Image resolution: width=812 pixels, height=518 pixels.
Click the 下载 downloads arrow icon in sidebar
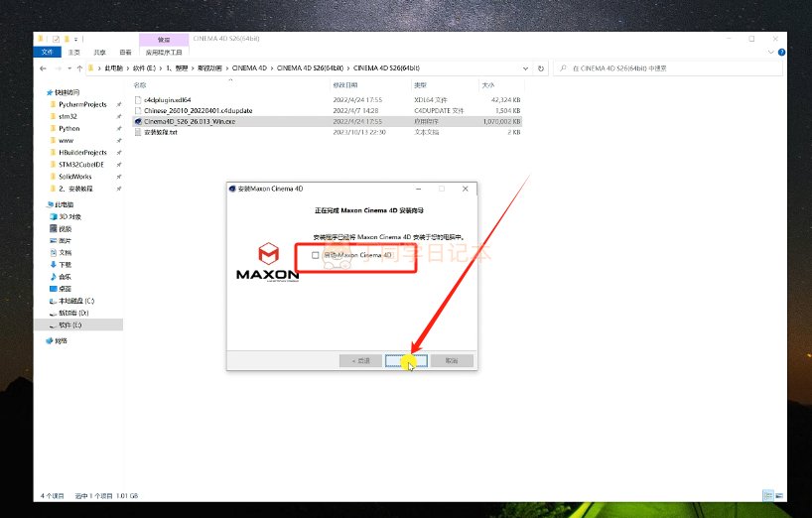coord(53,264)
